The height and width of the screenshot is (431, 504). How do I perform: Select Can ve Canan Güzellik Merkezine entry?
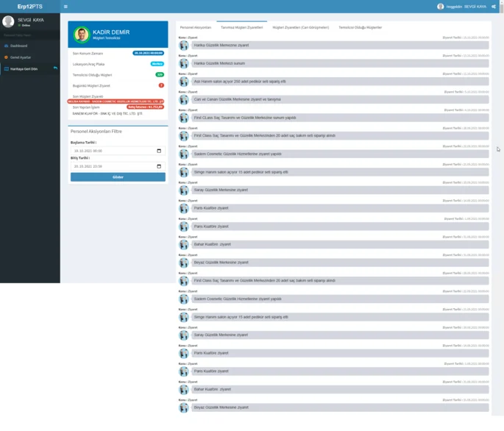tap(340, 99)
